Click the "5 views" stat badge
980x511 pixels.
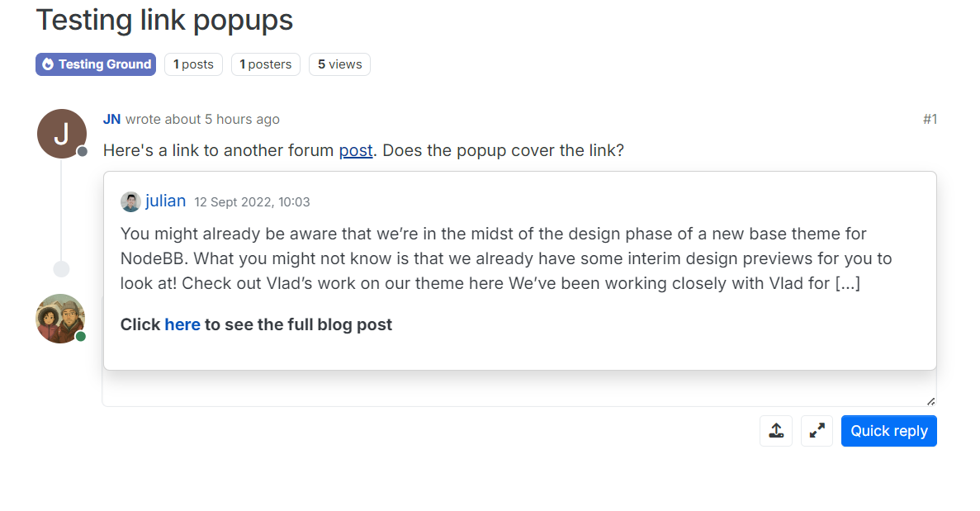point(339,64)
